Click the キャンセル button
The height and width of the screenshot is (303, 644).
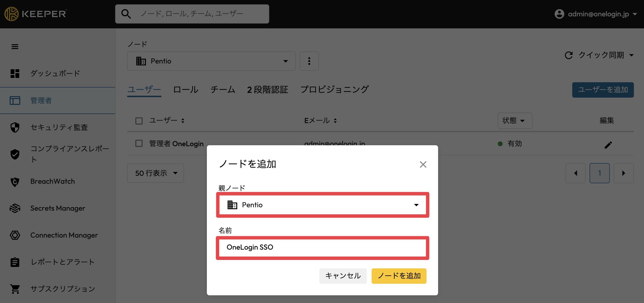coord(343,276)
